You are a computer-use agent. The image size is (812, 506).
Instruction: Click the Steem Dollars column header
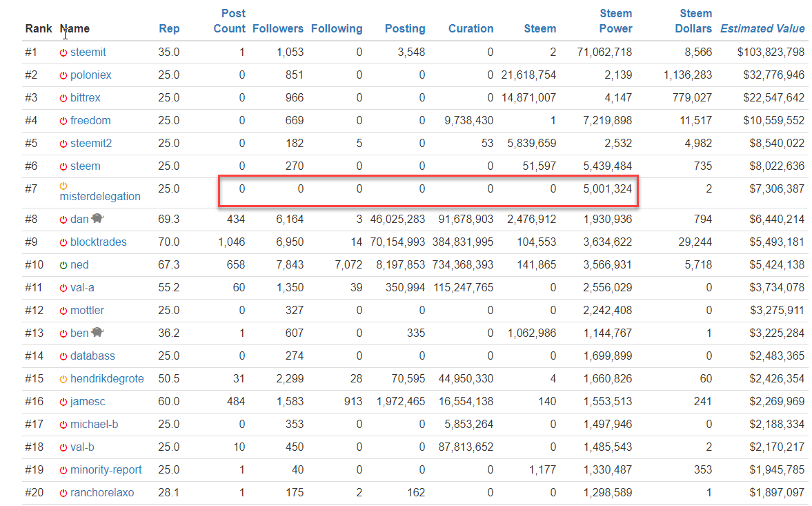693,21
